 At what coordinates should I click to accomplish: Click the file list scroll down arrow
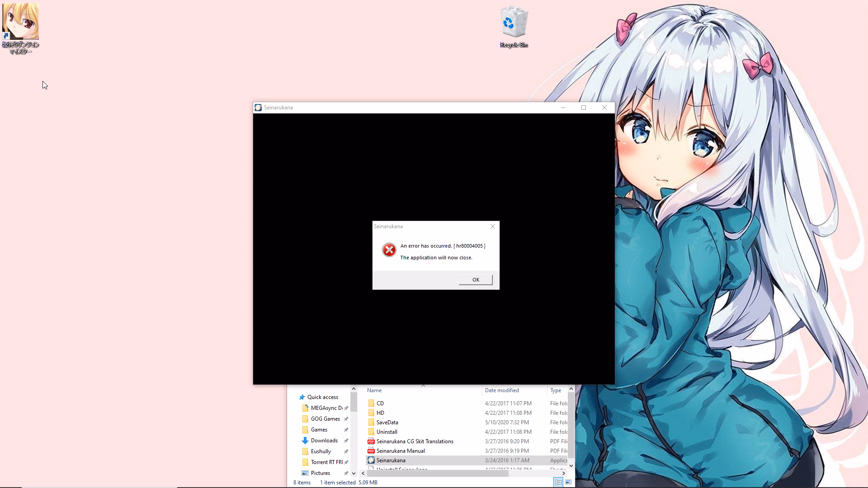[x=571, y=466]
